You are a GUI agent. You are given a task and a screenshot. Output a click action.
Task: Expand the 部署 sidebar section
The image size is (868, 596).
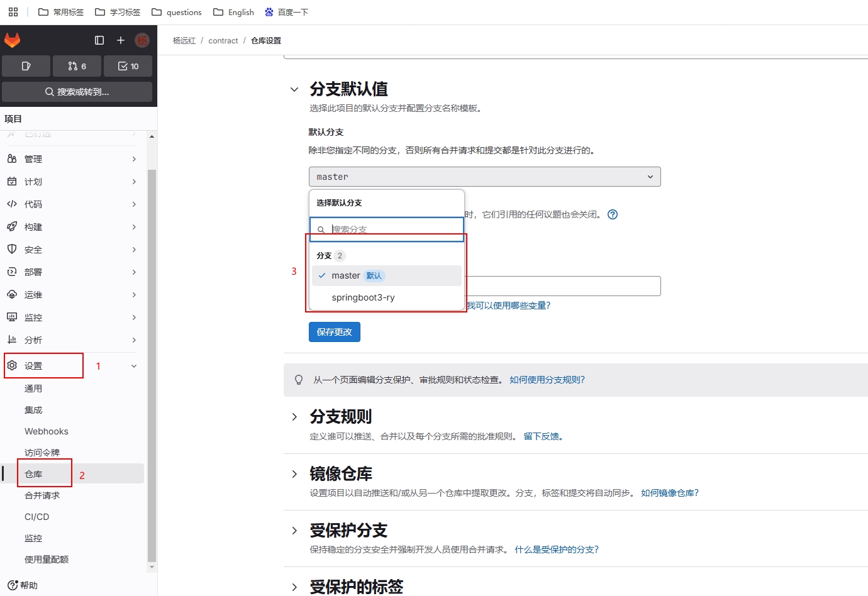72,272
